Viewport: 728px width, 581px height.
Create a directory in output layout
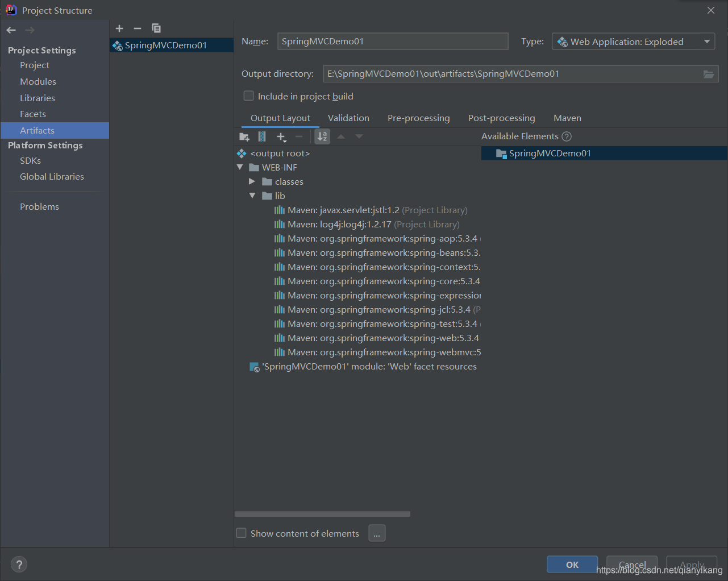click(x=244, y=136)
